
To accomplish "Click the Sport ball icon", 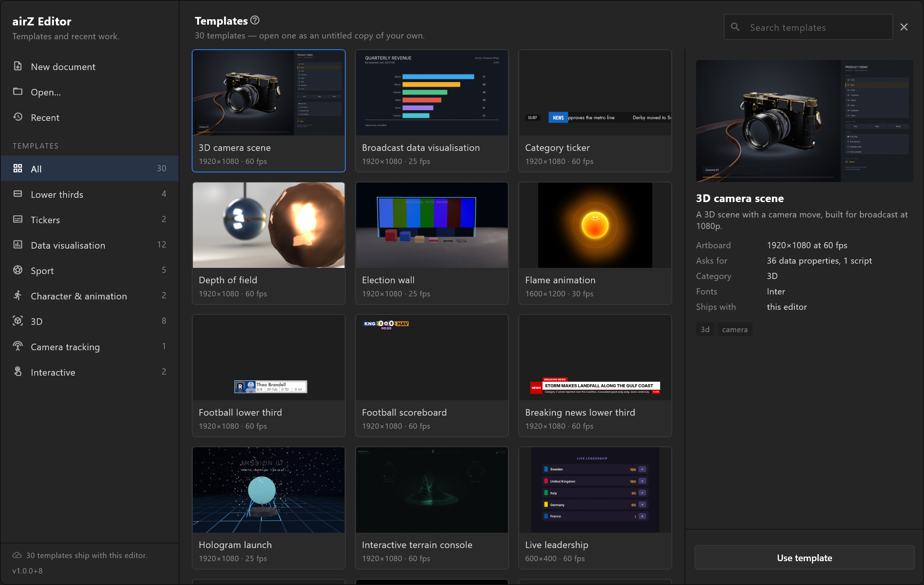I will [18, 270].
